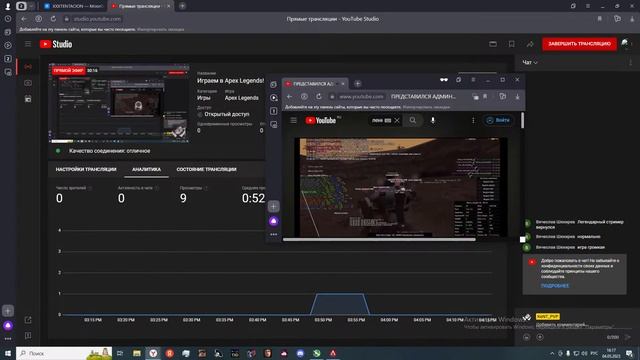Click the voice search microphone in YouTube window
640x360 pixels.
(x=433, y=120)
